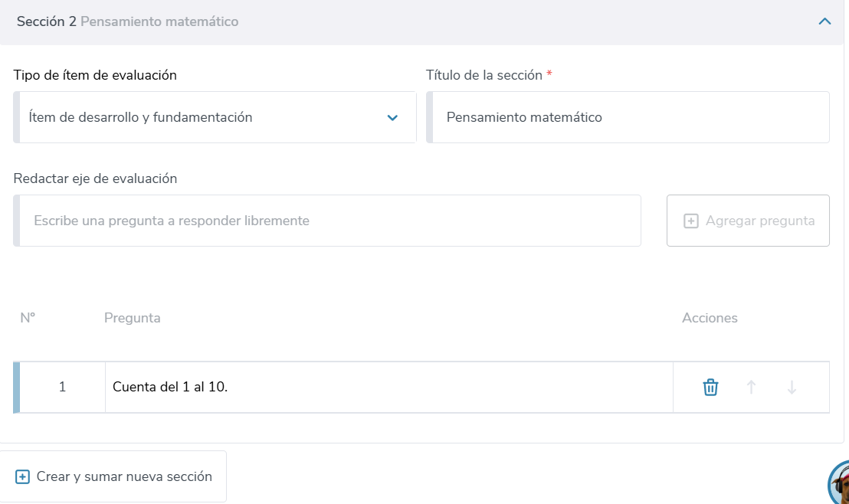
Task: Click the Sección 2 Pensamiento matemático header
Action: click(x=127, y=21)
